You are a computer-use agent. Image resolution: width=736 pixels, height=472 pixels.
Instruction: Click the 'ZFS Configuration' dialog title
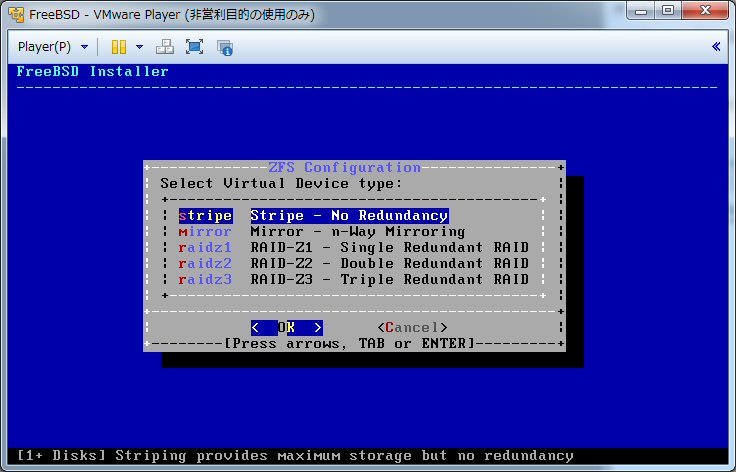[x=345, y=167]
